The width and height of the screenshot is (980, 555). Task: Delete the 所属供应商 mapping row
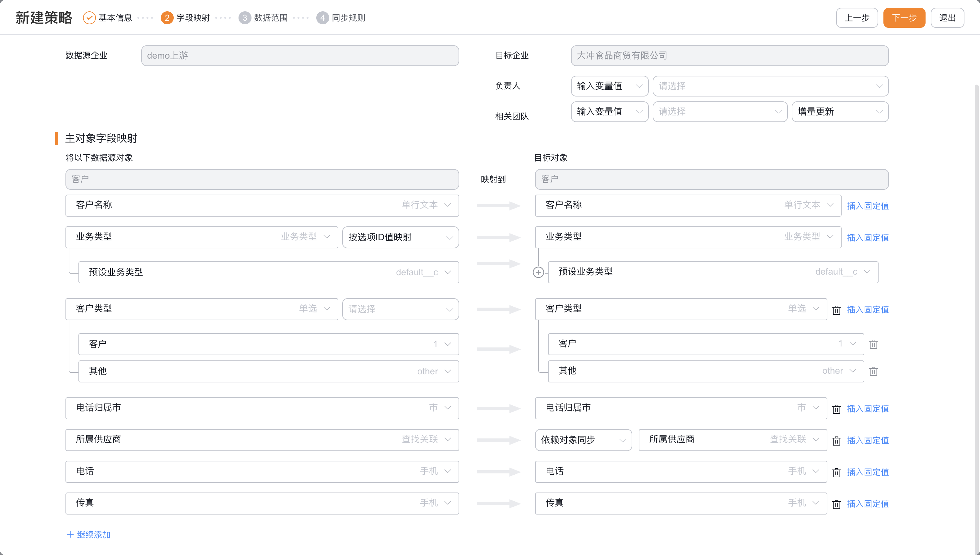pos(836,441)
